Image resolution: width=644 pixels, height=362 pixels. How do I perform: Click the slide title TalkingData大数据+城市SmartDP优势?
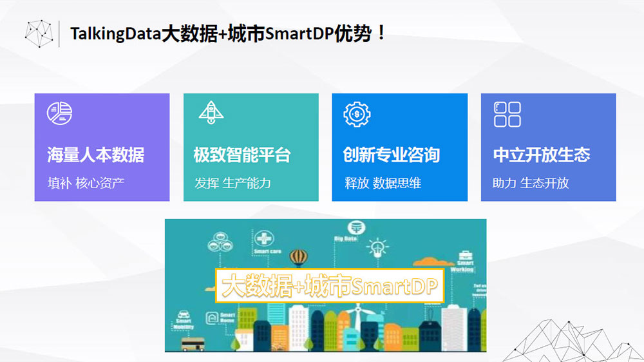tap(227, 33)
